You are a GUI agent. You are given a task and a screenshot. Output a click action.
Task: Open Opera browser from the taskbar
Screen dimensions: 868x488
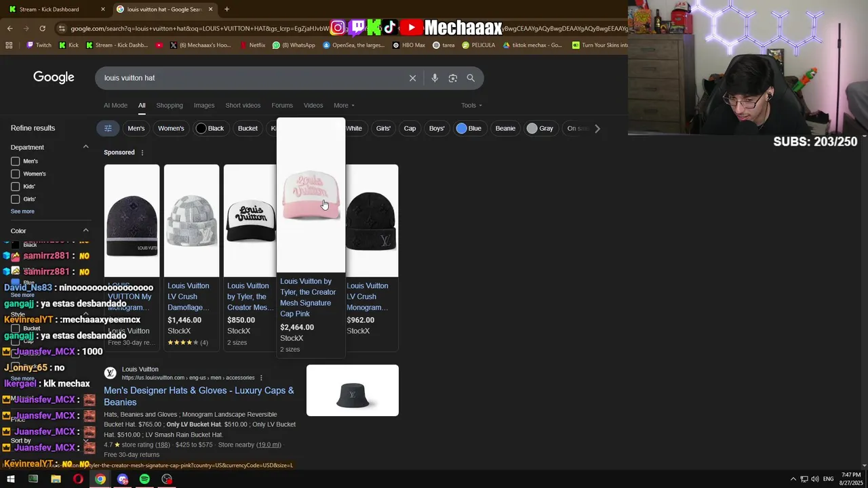click(x=78, y=479)
